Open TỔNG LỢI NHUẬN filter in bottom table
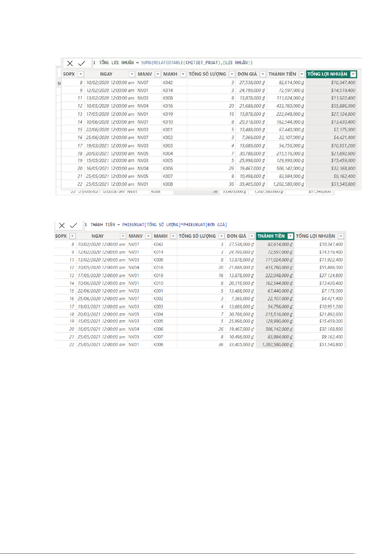This screenshot has height=554, width=392. (x=341, y=236)
